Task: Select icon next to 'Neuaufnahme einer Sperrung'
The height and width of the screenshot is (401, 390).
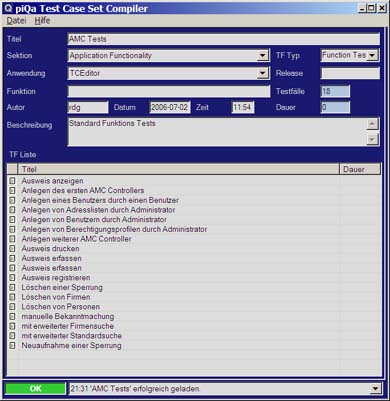Action: (12, 345)
